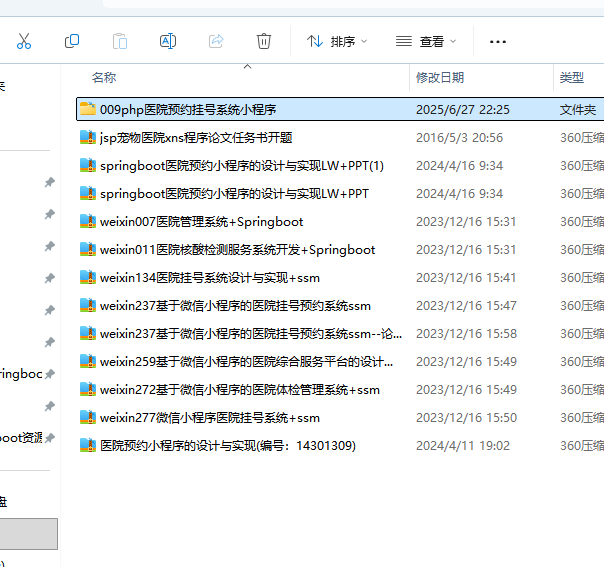Click the Copy icon in toolbar

(x=72, y=41)
